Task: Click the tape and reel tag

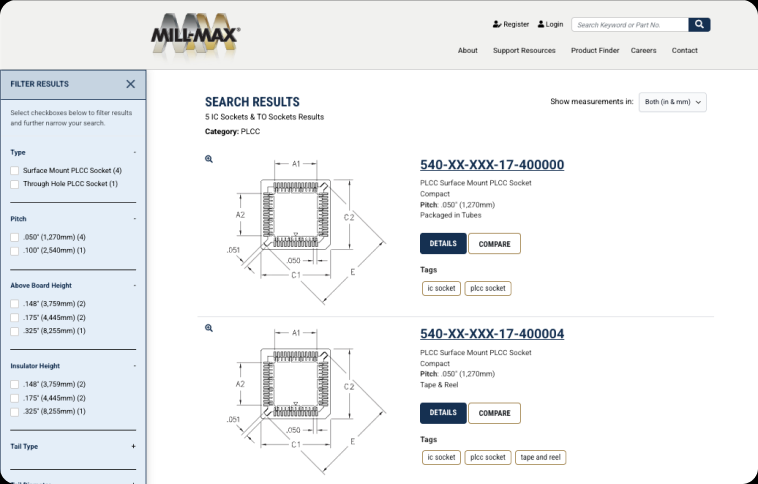Action: [x=540, y=457]
